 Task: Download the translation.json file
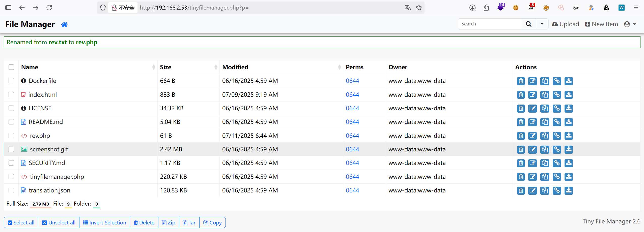569,190
